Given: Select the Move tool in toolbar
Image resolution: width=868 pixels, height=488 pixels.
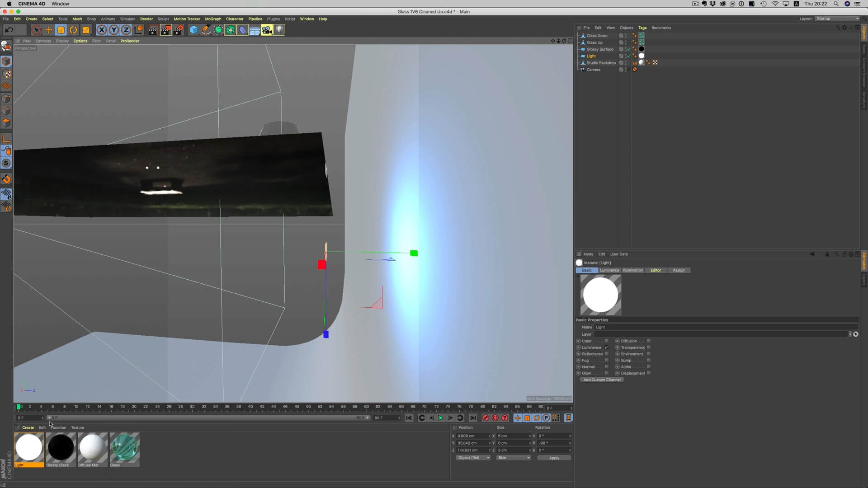Looking at the screenshot, I should 48,30.
